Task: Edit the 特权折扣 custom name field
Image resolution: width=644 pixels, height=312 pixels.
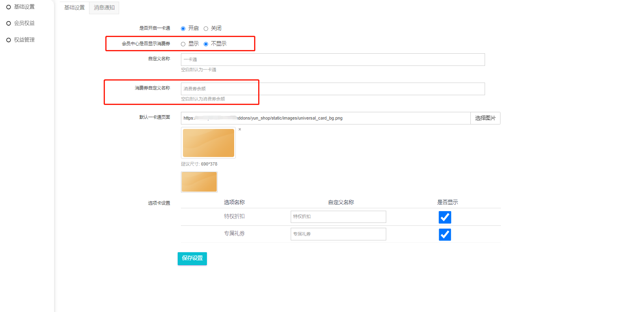Action: (338, 217)
